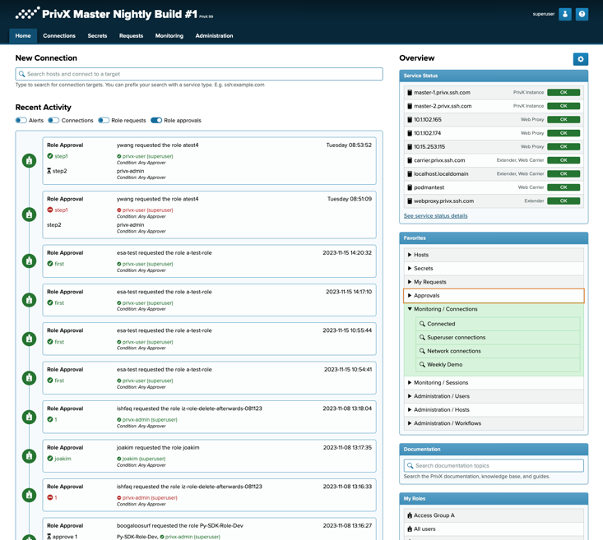Open the Secrets tab
603x540 pixels.
[97, 36]
